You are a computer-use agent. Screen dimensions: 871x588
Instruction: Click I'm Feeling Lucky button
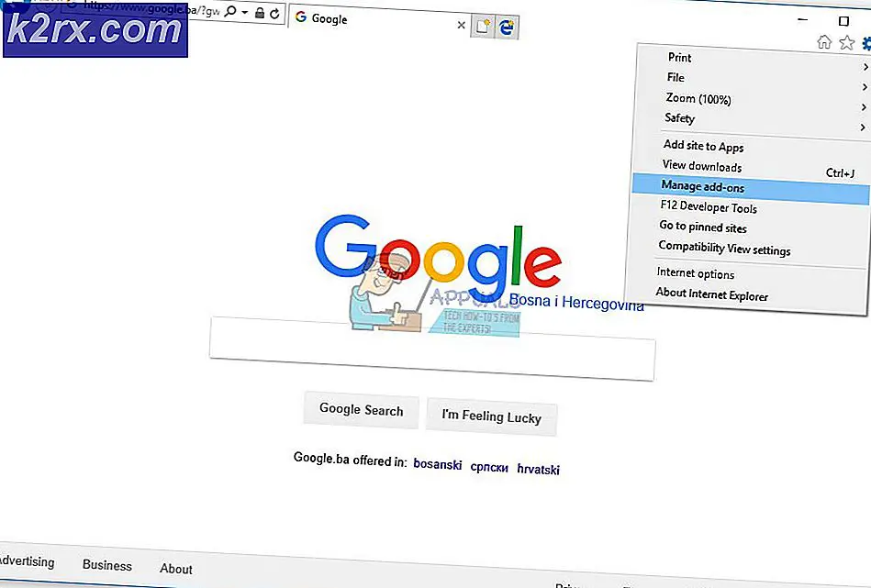(492, 417)
